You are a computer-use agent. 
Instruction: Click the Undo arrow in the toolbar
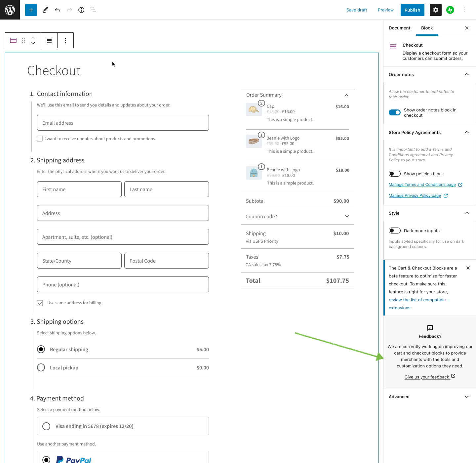click(x=58, y=10)
